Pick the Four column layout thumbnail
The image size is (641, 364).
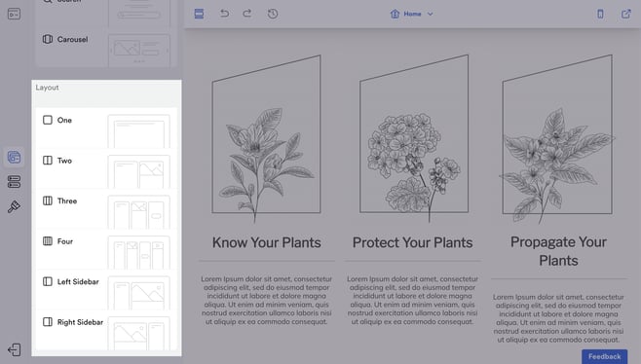click(x=138, y=252)
